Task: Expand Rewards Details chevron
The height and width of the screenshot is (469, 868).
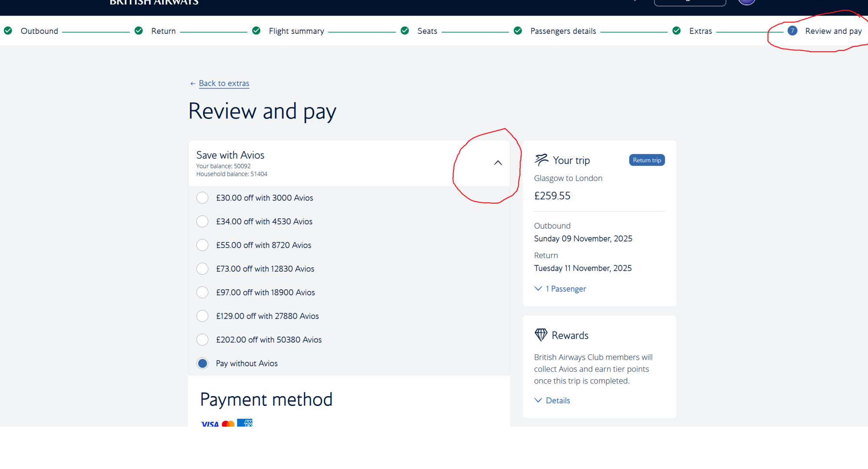Action: 538,400
